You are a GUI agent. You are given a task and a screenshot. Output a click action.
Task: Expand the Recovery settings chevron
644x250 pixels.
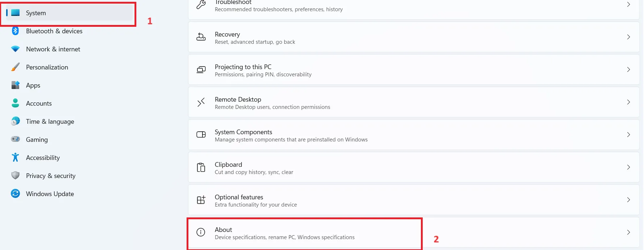click(x=628, y=37)
